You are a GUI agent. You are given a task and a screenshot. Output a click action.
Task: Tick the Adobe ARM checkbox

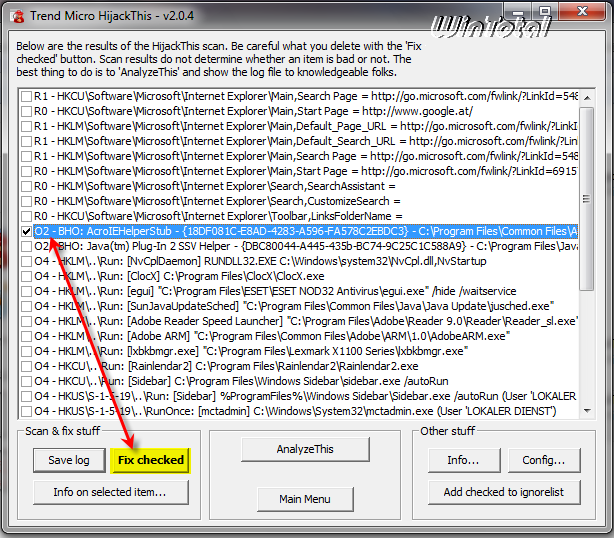coord(26,336)
